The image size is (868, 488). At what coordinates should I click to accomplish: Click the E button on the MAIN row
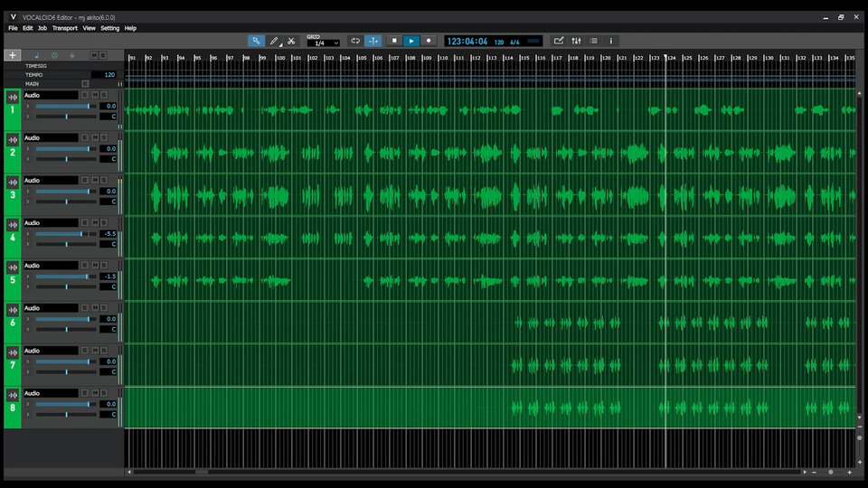point(85,83)
